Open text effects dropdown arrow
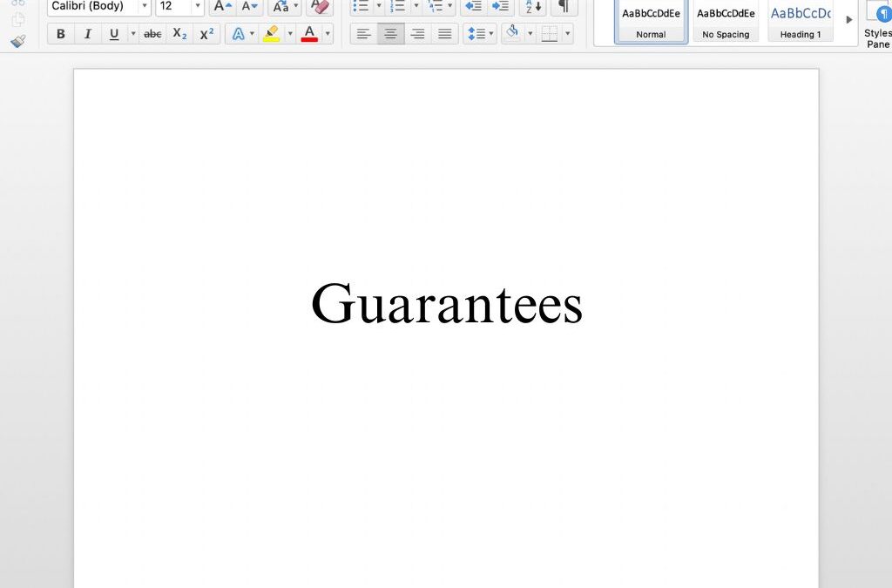The width and height of the screenshot is (892, 588). pyautogui.click(x=252, y=34)
